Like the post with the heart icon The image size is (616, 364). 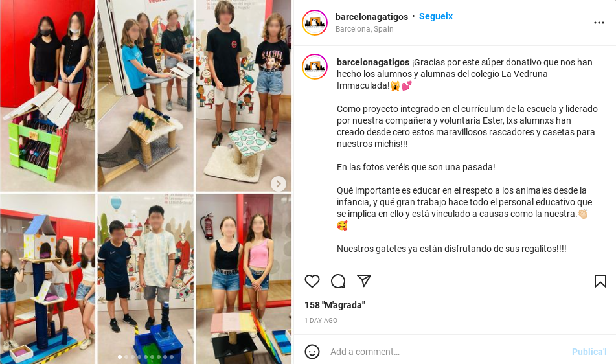click(312, 281)
